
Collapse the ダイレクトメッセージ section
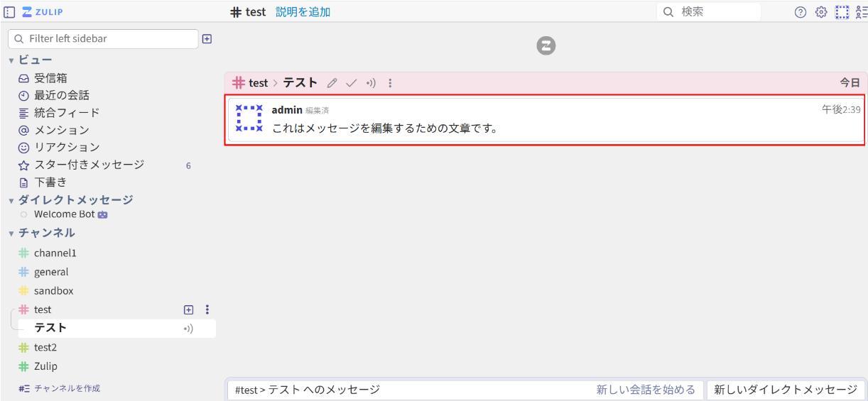(x=11, y=201)
